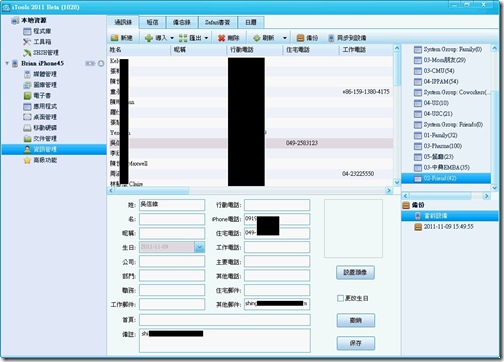Switch to the 通訊錄 contacts tab
Screen dimensions: 504x362
tap(123, 22)
